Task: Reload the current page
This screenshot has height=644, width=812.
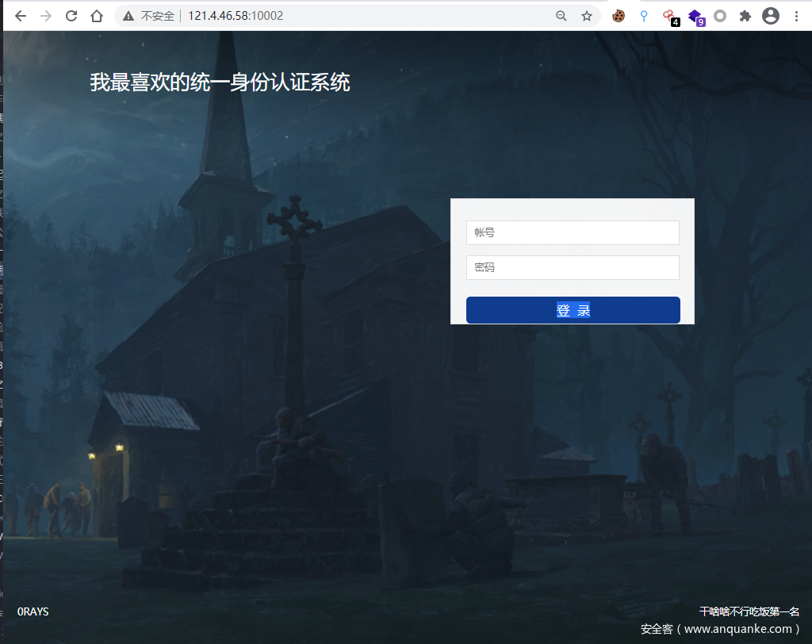Action: pyautogui.click(x=71, y=16)
